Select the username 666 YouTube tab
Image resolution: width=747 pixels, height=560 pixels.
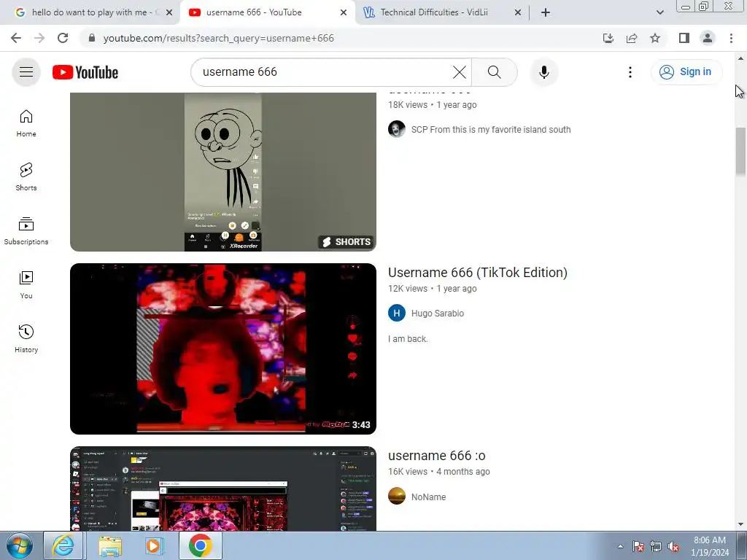253,12
